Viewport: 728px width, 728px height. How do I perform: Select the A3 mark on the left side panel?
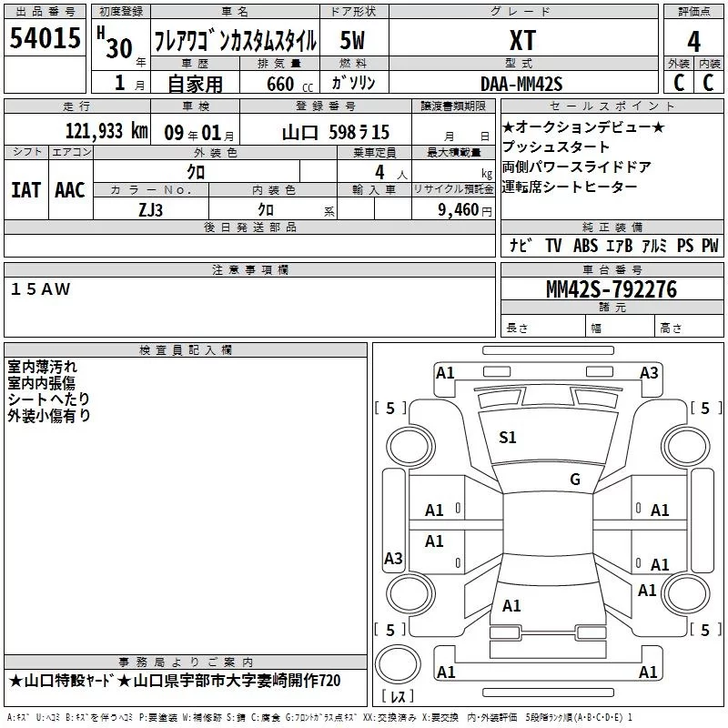click(x=393, y=558)
